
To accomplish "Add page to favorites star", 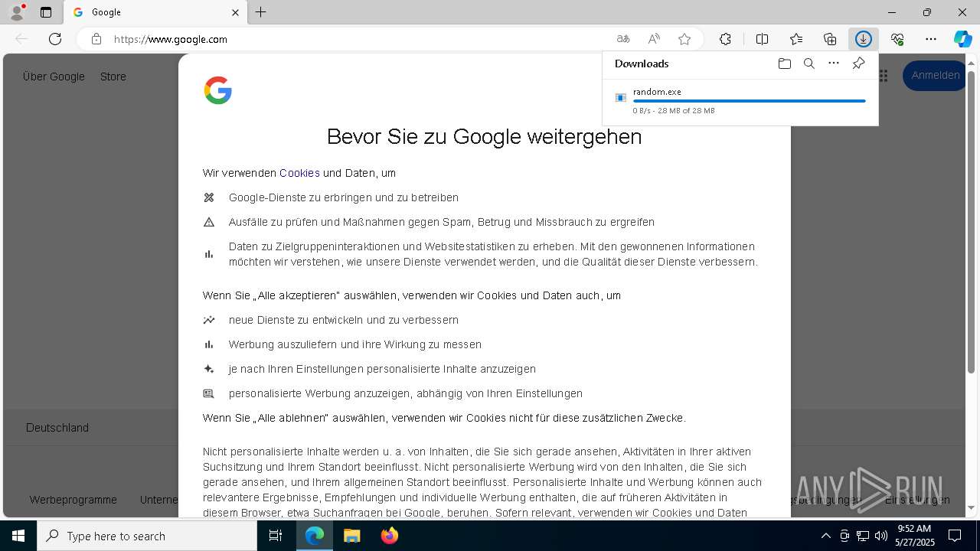I will coord(684,39).
